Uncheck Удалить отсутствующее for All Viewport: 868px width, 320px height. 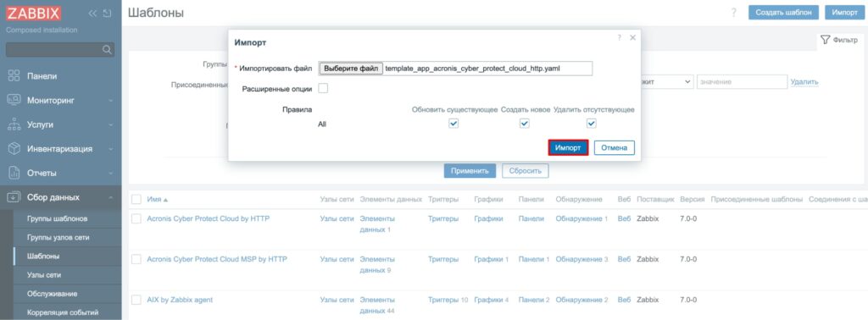591,124
